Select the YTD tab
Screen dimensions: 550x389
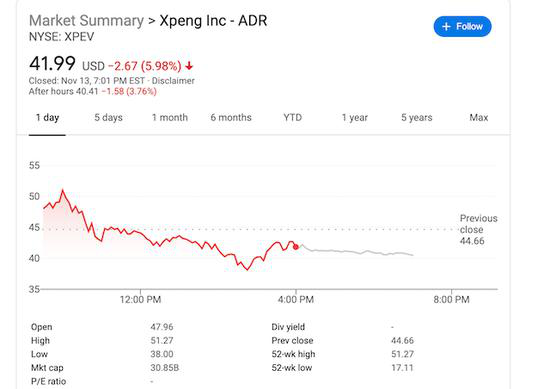[x=292, y=118]
